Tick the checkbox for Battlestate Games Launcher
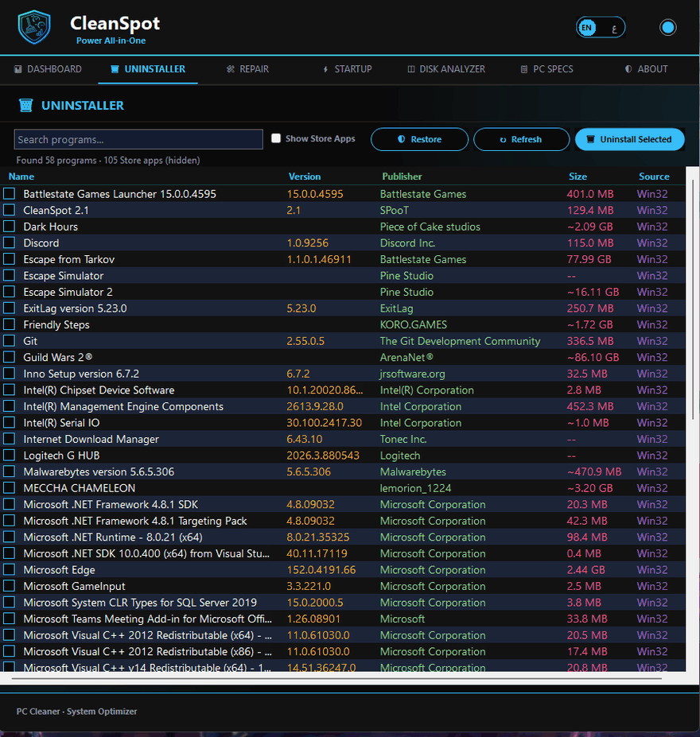This screenshot has width=700, height=737. pyautogui.click(x=9, y=194)
